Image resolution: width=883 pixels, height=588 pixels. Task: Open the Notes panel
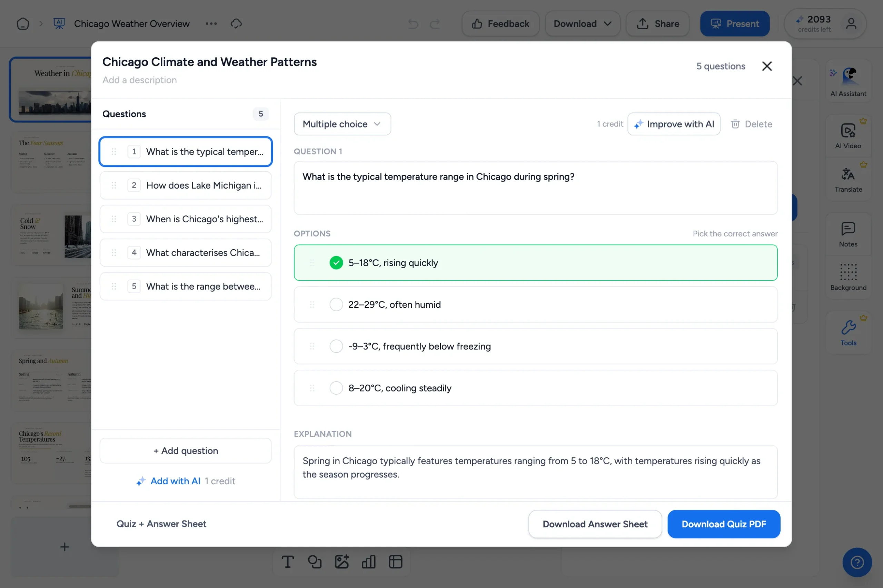tap(848, 234)
